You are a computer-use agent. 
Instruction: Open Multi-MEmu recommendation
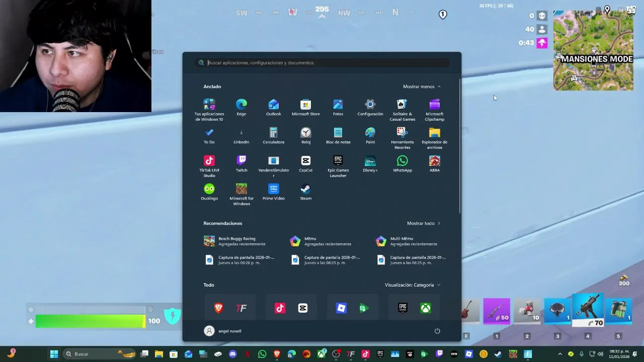click(x=407, y=241)
